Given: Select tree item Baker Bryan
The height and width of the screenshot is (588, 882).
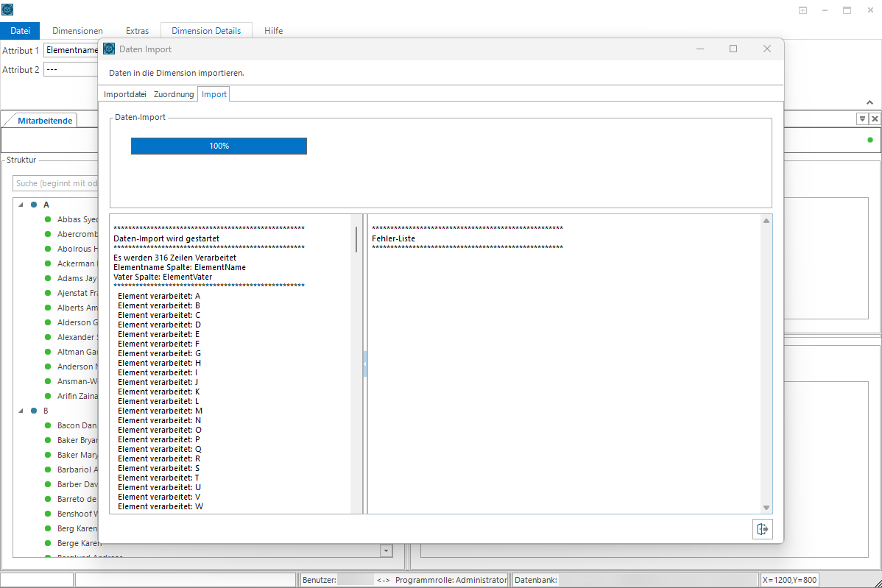Looking at the screenshot, I should (77, 440).
